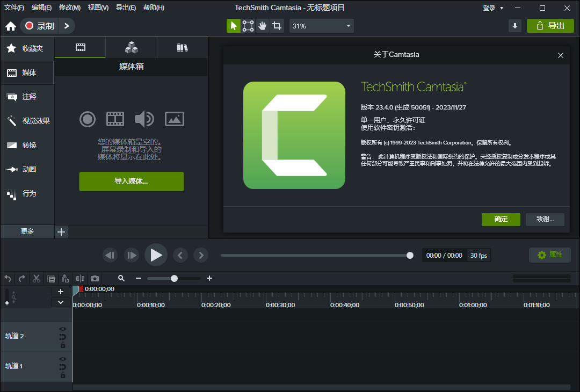Click the timeline magnifier zoom icon
The height and width of the screenshot is (392, 580).
(121, 278)
